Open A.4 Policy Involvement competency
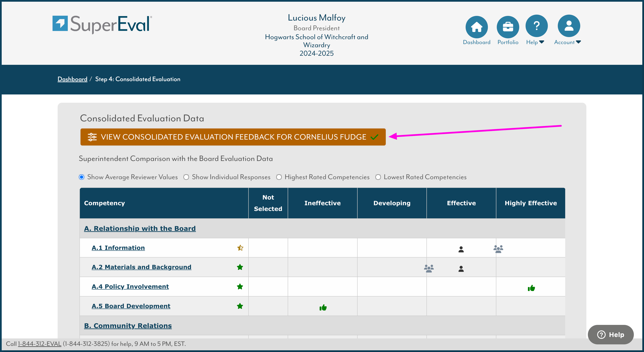This screenshot has width=644, height=352. pos(130,286)
